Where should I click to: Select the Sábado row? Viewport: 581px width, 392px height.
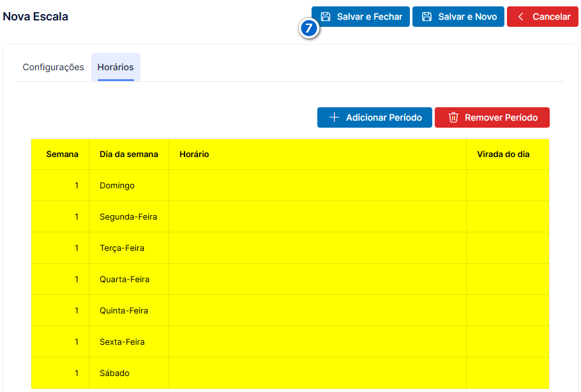290,373
